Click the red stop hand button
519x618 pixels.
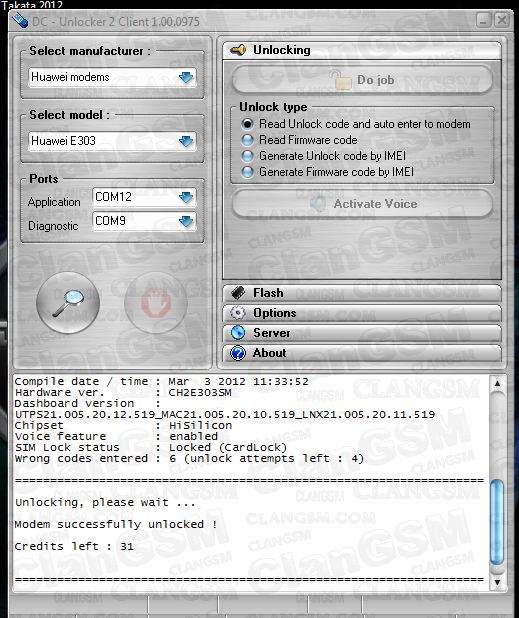coord(156,303)
